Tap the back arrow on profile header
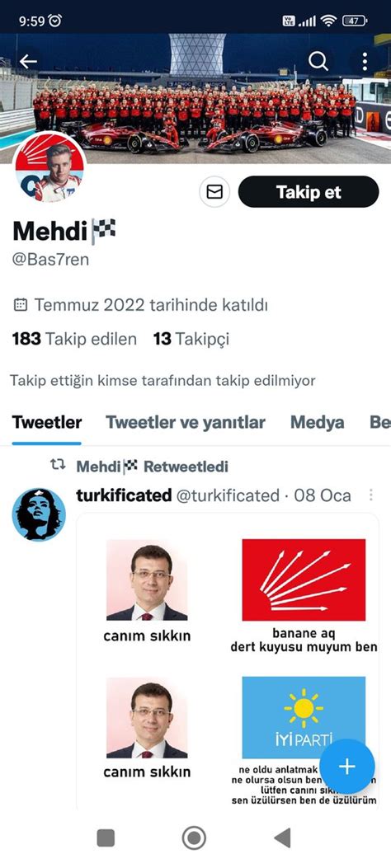Screen dimensions: 391x868 tap(28, 62)
